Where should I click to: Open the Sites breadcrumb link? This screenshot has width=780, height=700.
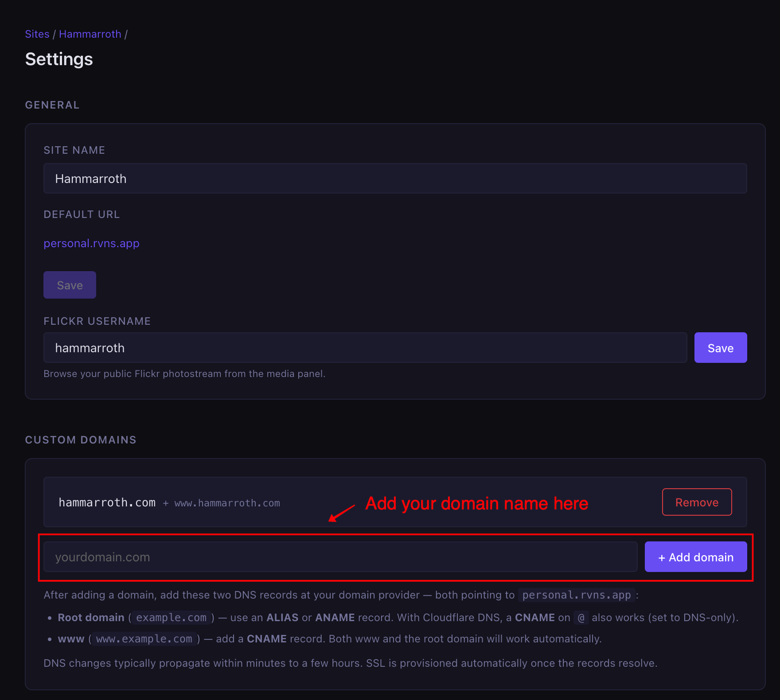37,34
